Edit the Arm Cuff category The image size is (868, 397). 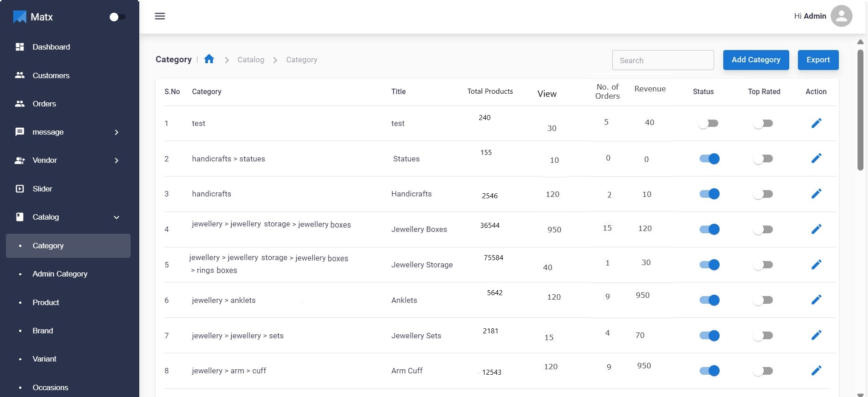[816, 371]
